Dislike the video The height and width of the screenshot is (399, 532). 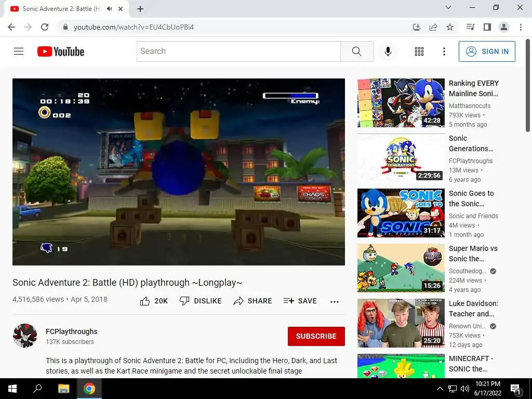pyautogui.click(x=201, y=301)
